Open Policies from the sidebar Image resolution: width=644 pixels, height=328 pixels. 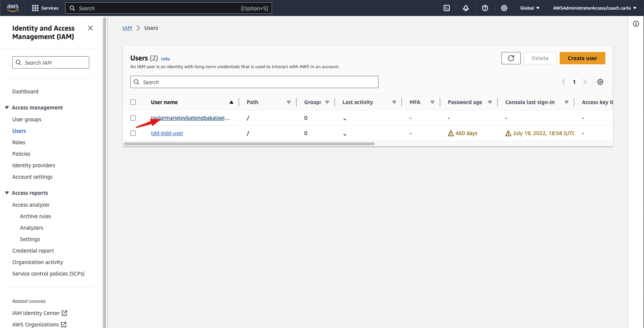[x=21, y=154]
